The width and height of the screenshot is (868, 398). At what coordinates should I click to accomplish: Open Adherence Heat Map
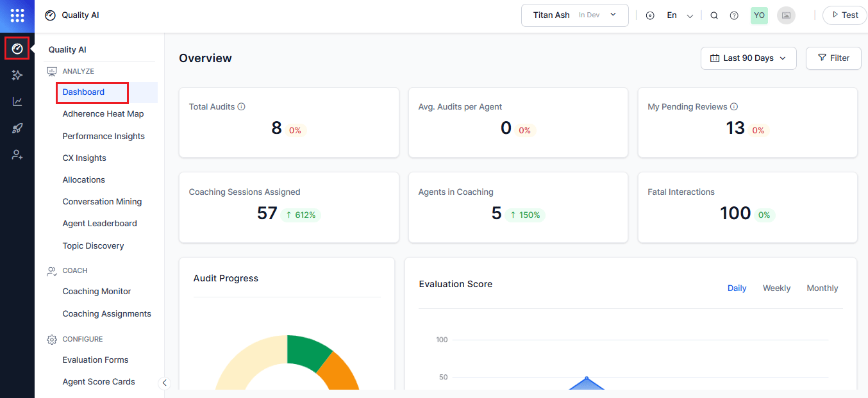103,114
